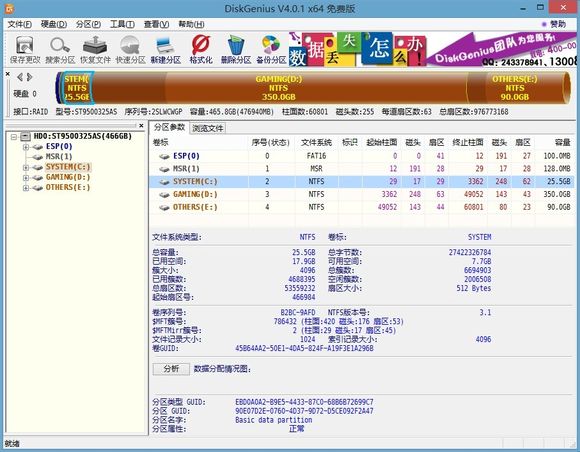Open the File (文件) menu
580x452 pixels.
click(20, 24)
